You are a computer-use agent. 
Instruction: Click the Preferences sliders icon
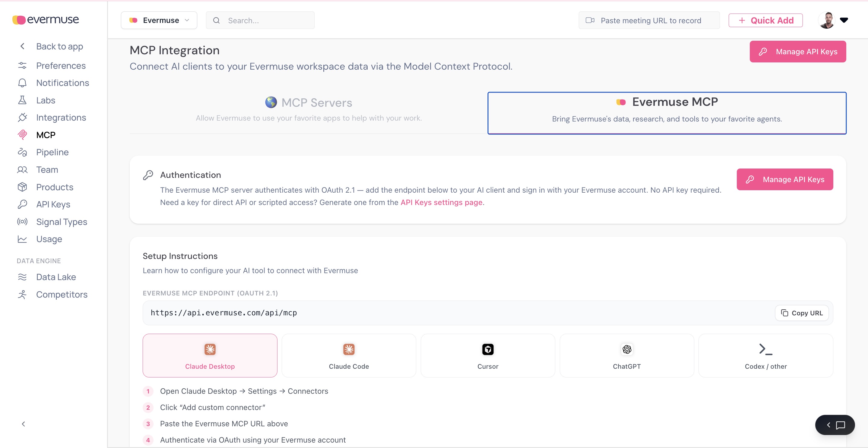(22, 65)
